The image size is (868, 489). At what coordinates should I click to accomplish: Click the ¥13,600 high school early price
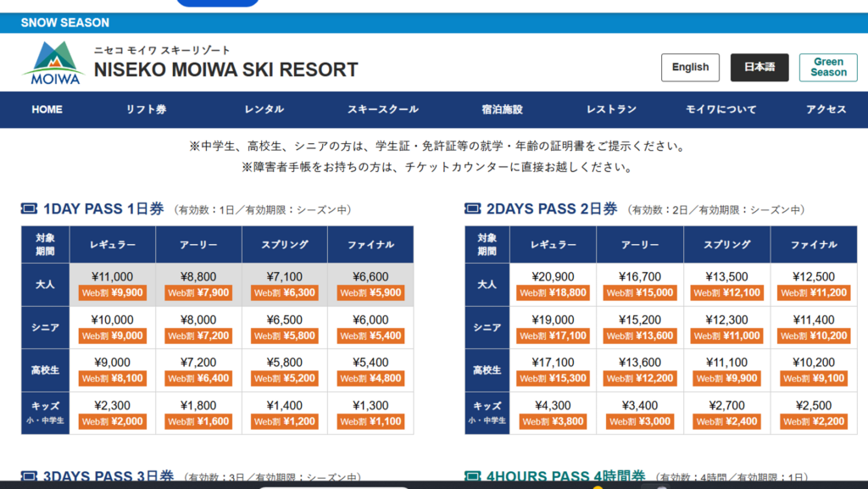pyautogui.click(x=640, y=363)
